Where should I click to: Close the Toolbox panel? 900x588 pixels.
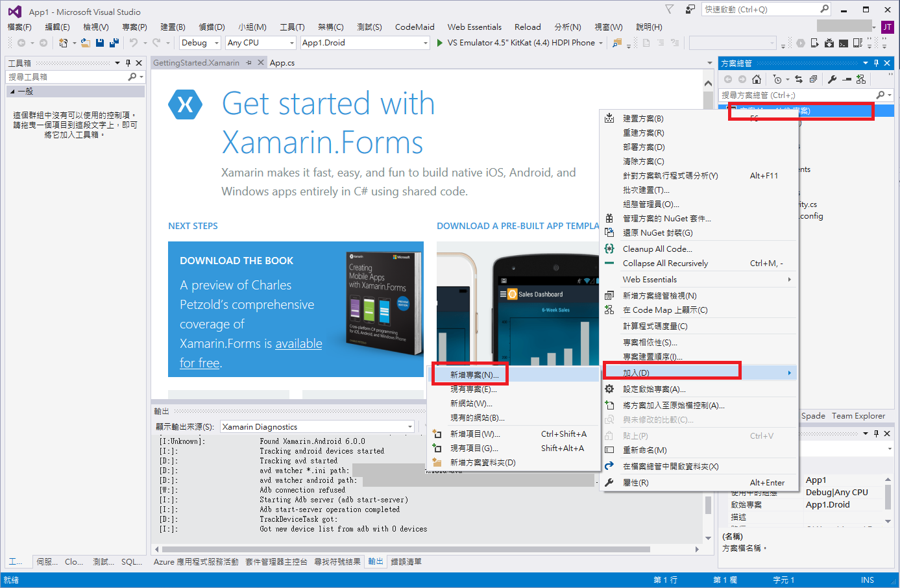coord(139,63)
